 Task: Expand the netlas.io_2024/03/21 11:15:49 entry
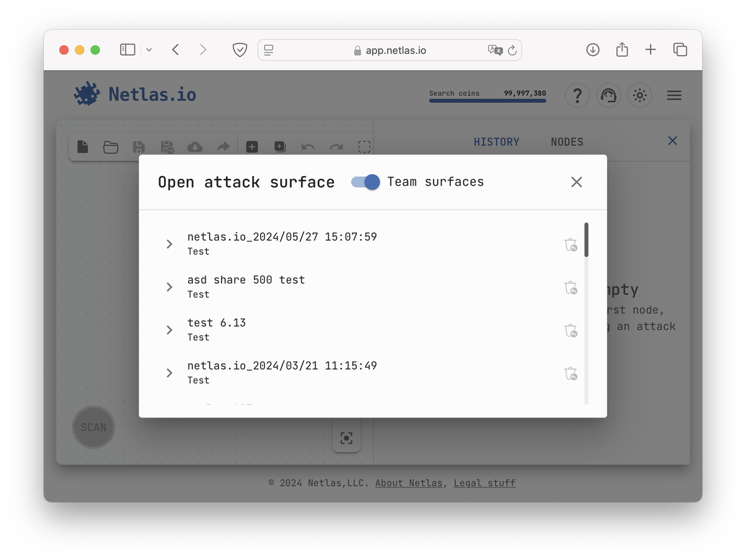[x=169, y=373]
